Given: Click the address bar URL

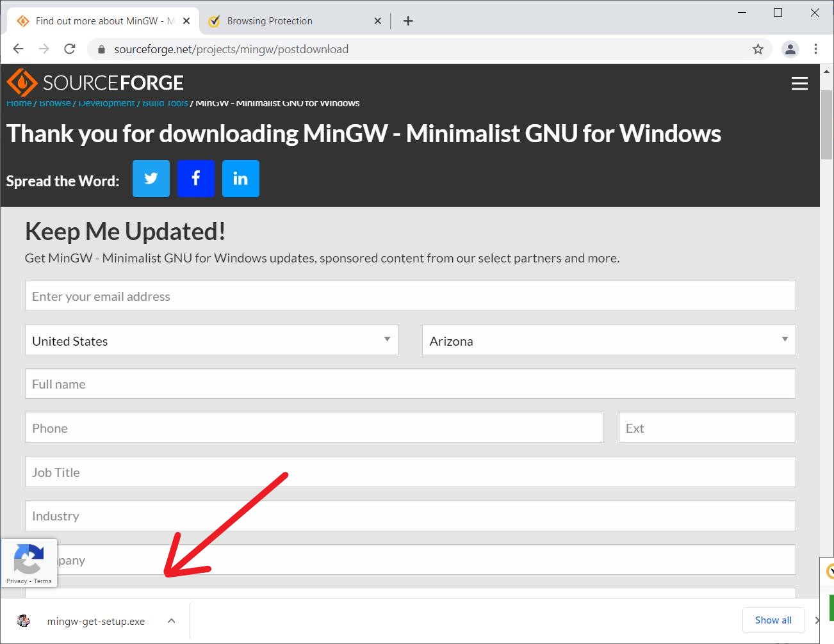Looking at the screenshot, I should coord(231,49).
